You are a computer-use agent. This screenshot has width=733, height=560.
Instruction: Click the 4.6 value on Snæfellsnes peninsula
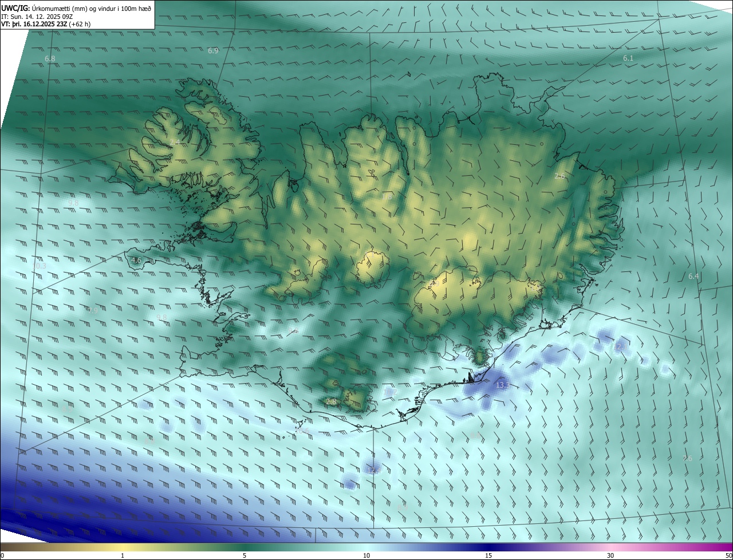136,261
